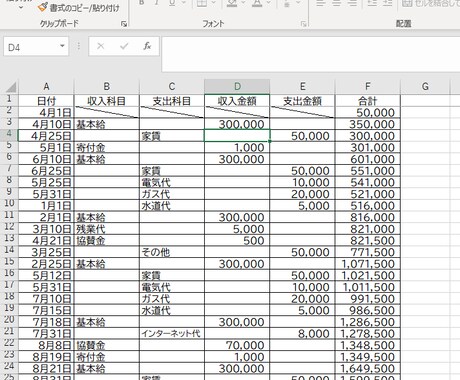The height and width of the screenshot is (380, 460).
Task: Toggle Bold formatting
Action: click(x=142, y=3)
